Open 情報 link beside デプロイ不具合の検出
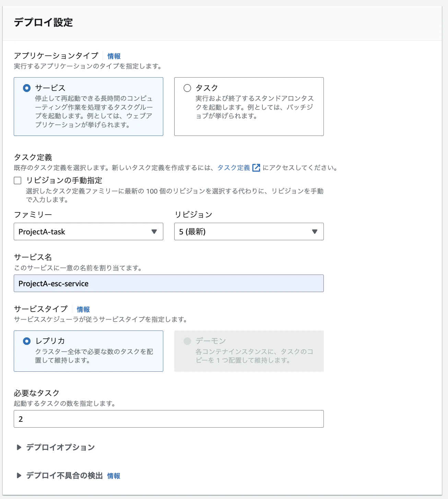The width and height of the screenshot is (448, 499). (x=114, y=476)
